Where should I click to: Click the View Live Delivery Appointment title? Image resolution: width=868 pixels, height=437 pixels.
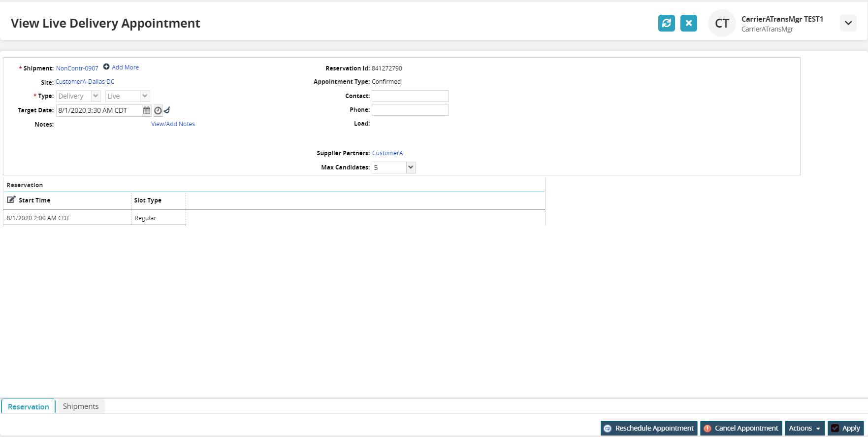[x=105, y=24]
